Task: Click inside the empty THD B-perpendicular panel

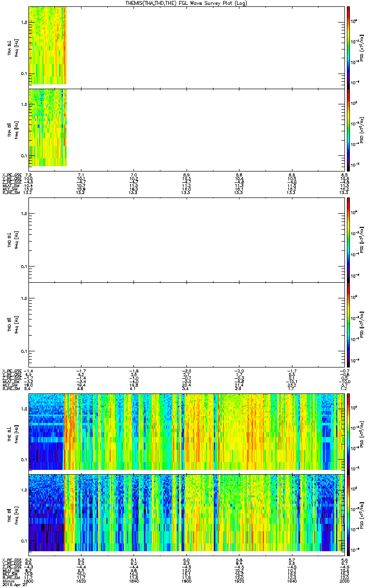Action: [186, 240]
